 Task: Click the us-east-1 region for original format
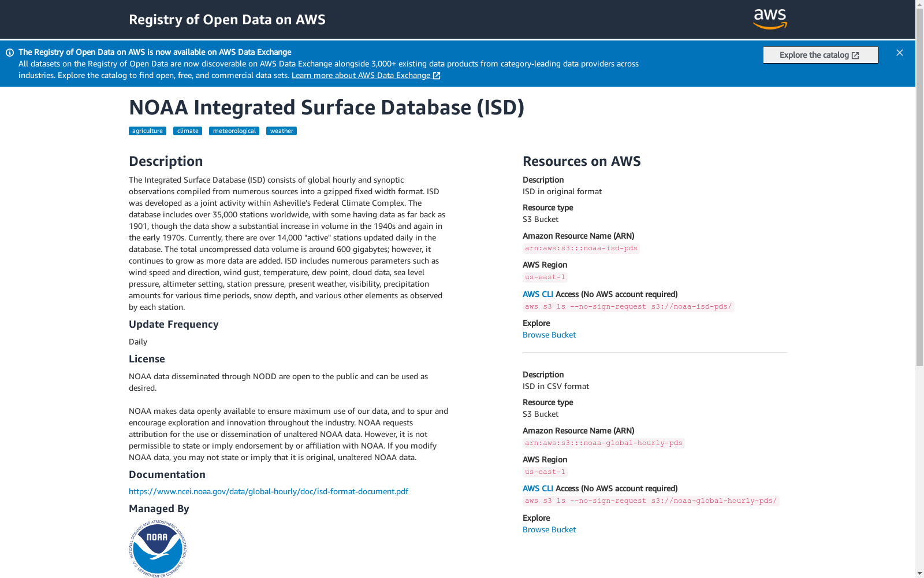tap(545, 277)
